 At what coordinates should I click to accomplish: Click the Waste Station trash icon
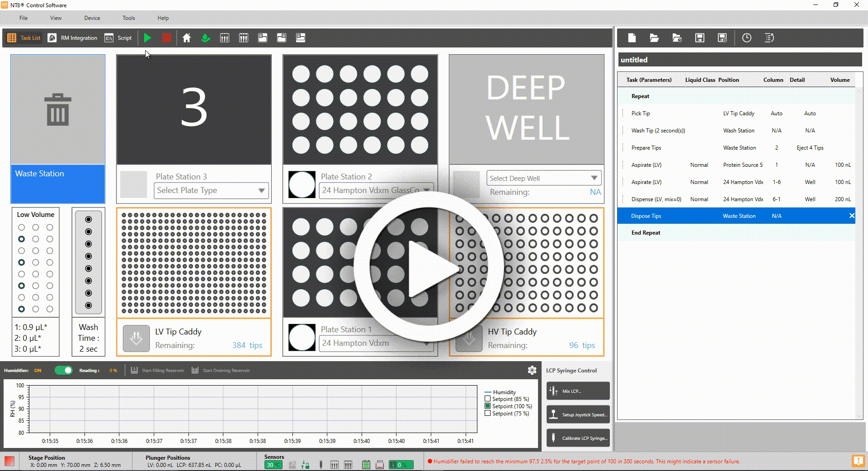point(58,110)
